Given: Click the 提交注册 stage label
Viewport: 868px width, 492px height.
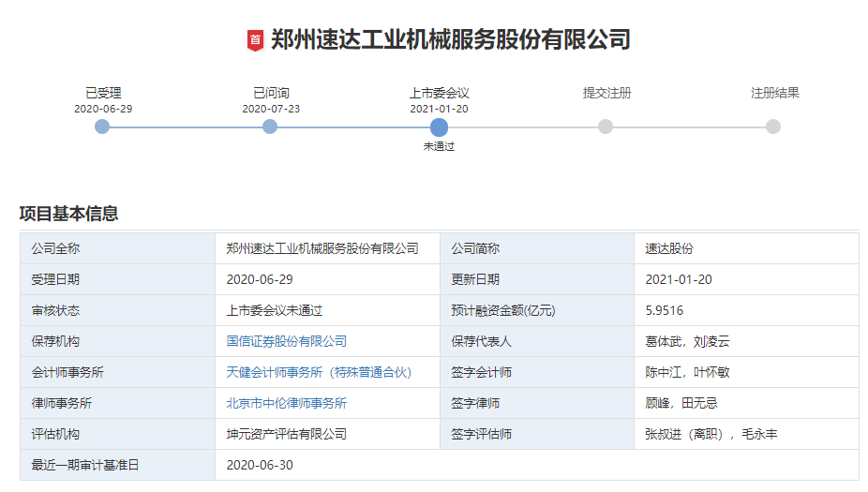Looking at the screenshot, I should [x=606, y=93].
